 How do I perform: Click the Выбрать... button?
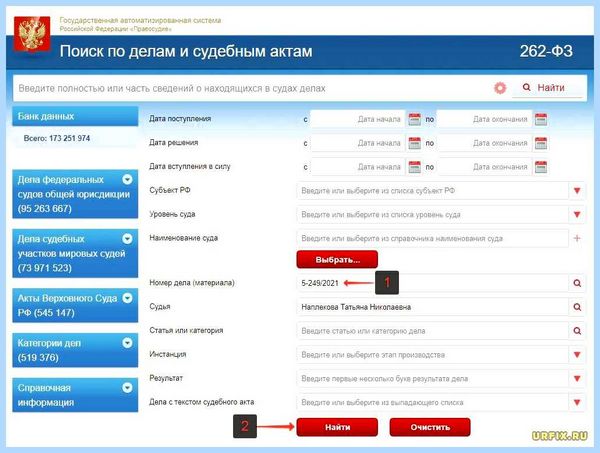click(x=337, y=260)
